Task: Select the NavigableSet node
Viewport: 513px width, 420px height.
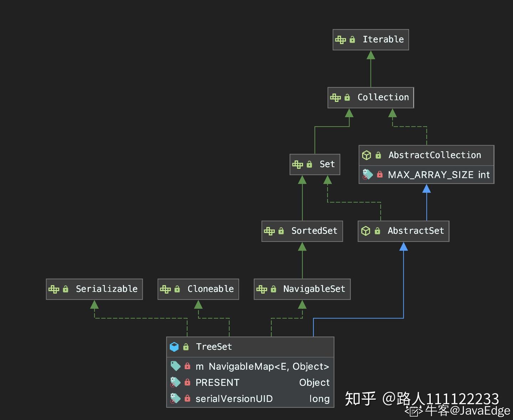Action: pyautogui.click(x=302, y=289)
